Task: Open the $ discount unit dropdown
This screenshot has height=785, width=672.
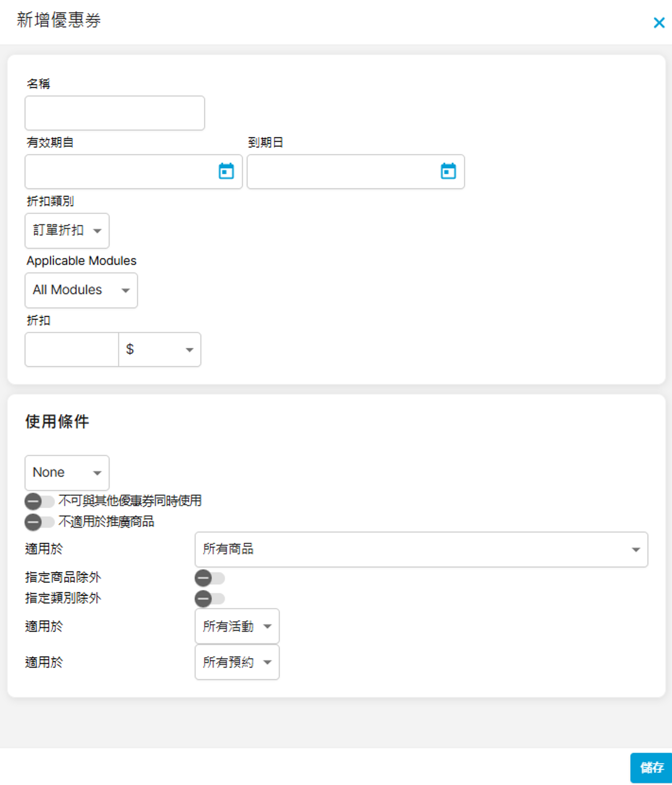Action: tap(160, 349)
